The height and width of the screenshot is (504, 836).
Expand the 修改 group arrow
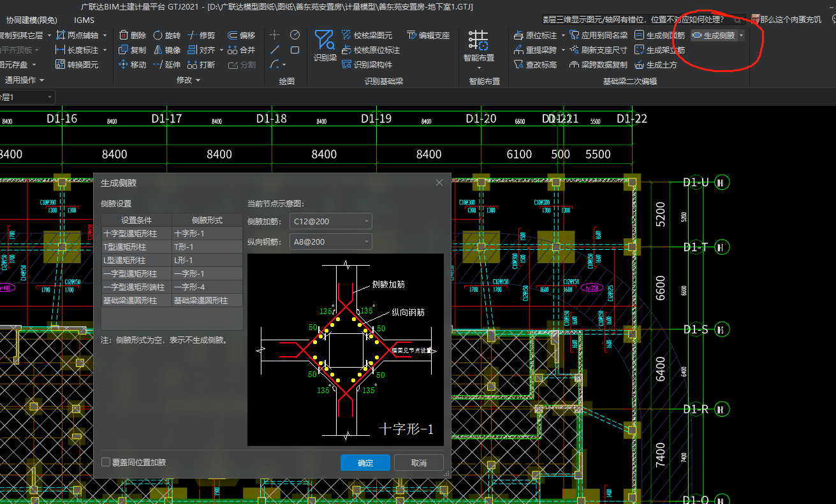tap(198, 80)
